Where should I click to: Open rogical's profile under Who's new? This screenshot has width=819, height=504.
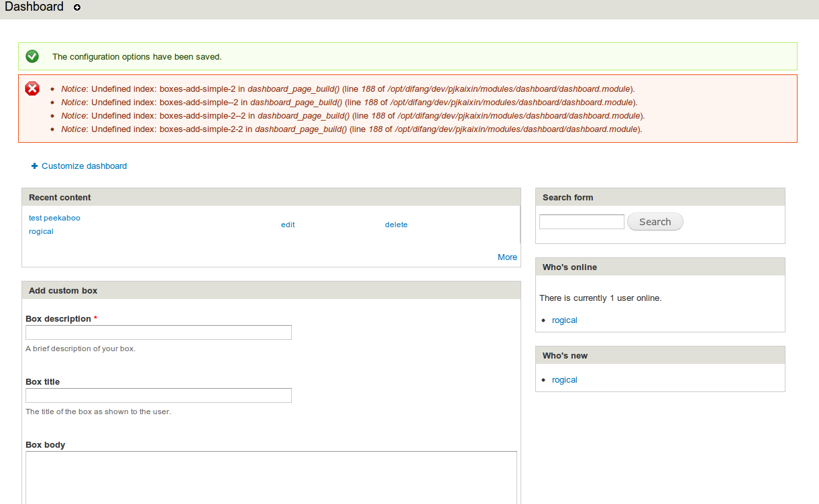tap(565, 379)
